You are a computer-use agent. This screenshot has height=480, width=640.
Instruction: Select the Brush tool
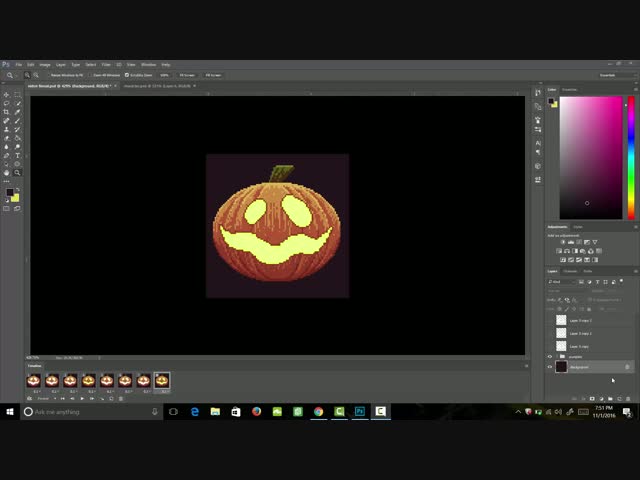pyautogui.click(x=18, y=121)
